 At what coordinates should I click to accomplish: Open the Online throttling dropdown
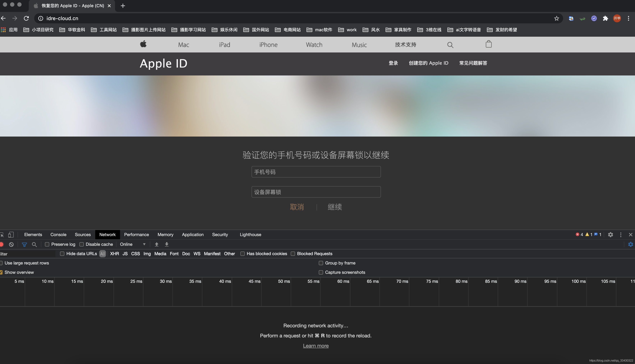(x=132, y=244)
